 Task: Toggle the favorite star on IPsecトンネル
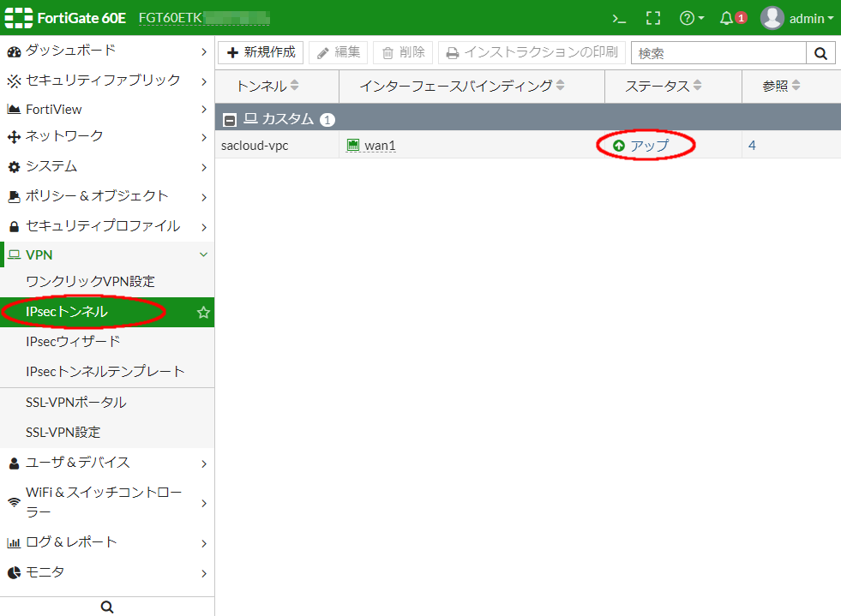pos(203,312)
